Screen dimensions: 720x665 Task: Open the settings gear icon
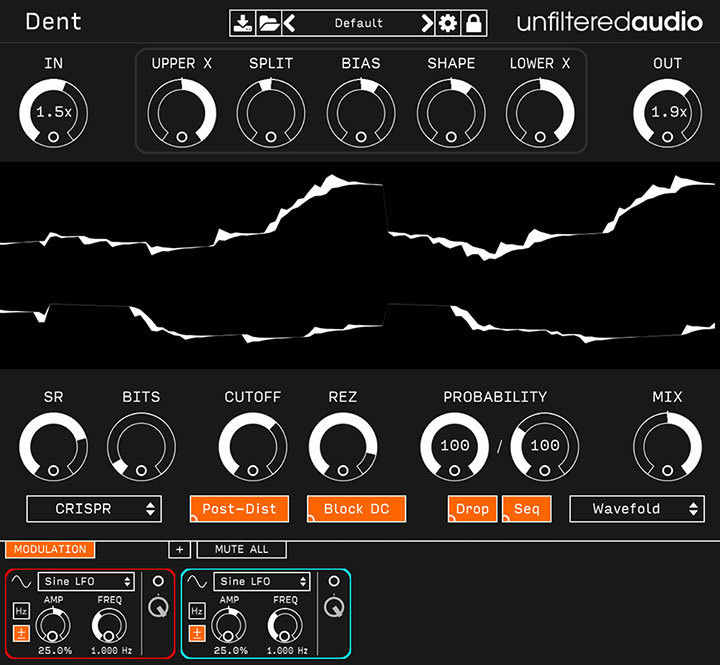(x=448, y=23)
